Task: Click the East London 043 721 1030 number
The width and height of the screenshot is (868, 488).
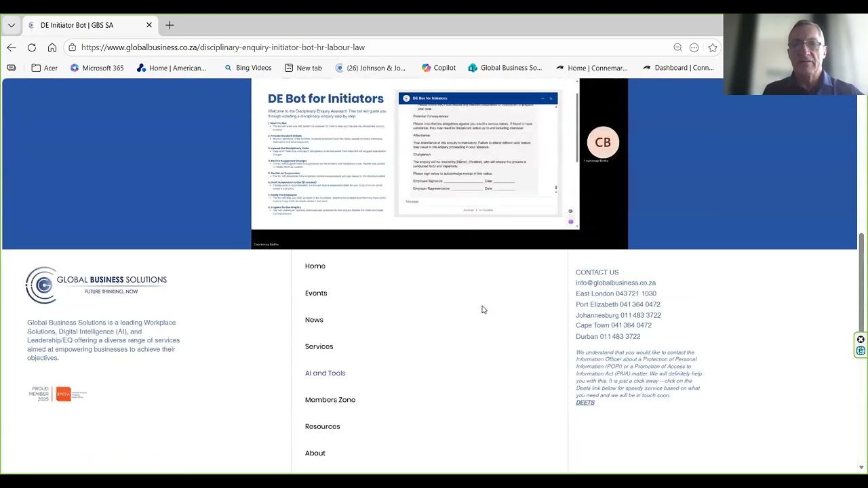Action: click(x=616, y=293)
